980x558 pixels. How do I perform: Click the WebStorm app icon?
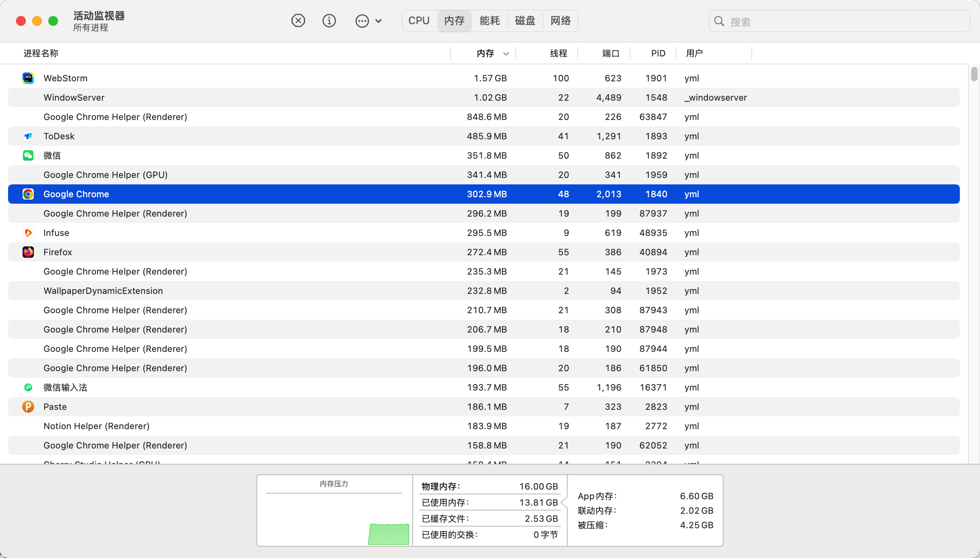click(x=28, y=78)
